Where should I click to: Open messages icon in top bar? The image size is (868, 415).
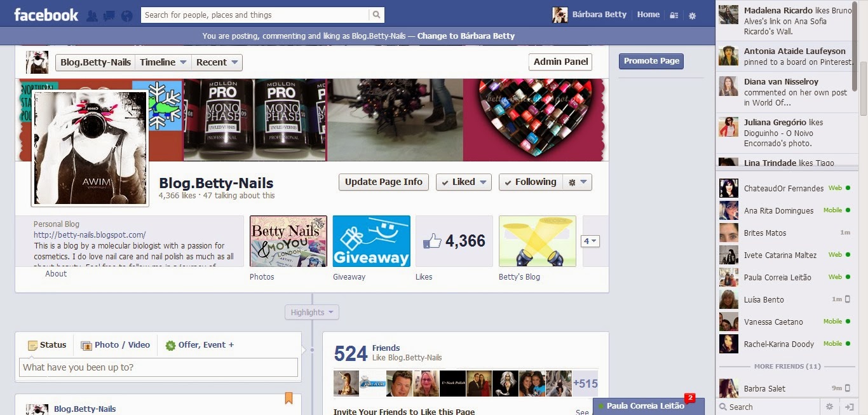pos(109,16)
